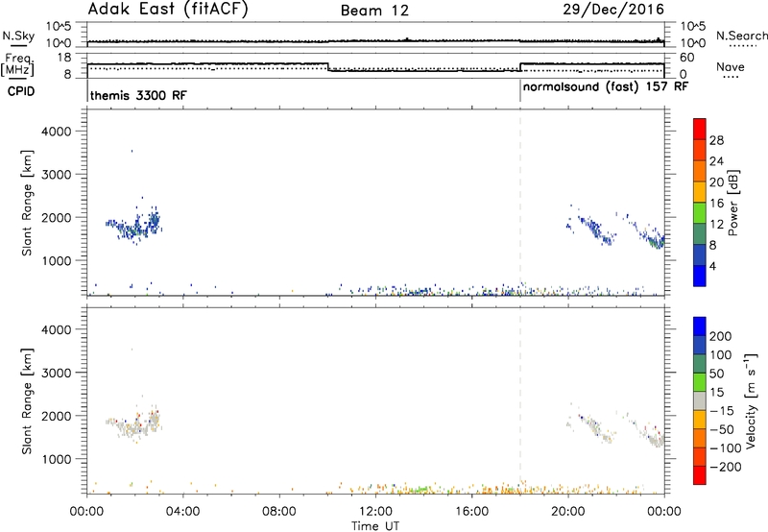Click the 'N.Search' legend label
Viewport: 768px width, 532px height.
(x=741, y=36)
